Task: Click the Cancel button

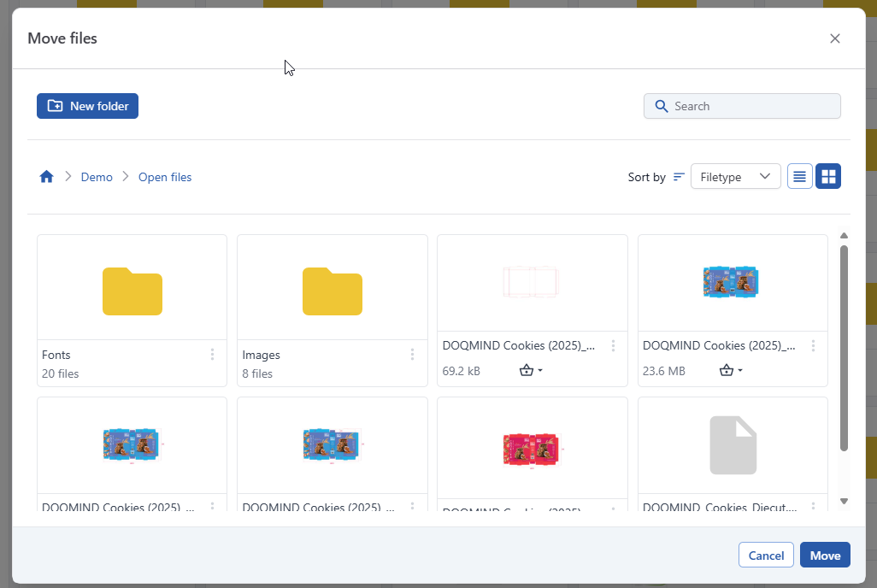Action: tap(766, 555)
